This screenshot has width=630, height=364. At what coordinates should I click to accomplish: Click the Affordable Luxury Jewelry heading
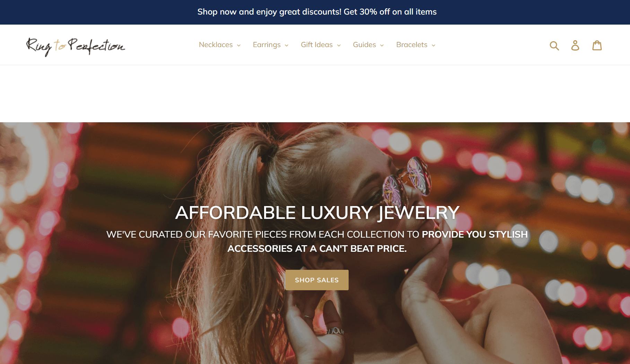[317, 212]
